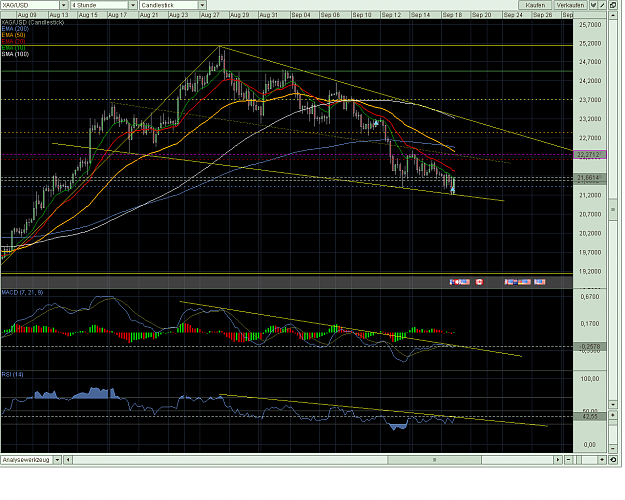This screenshot has width=625, height=500.
Task: Click the Aug 27 date label
Action: tap(210, 15)
